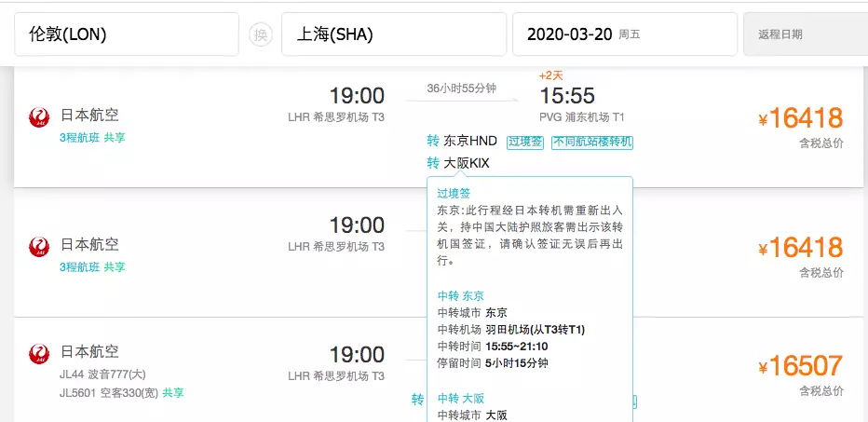Click Japan Airlines logo in top flight result
The image size is (868, 422).
tap(39, 117)
